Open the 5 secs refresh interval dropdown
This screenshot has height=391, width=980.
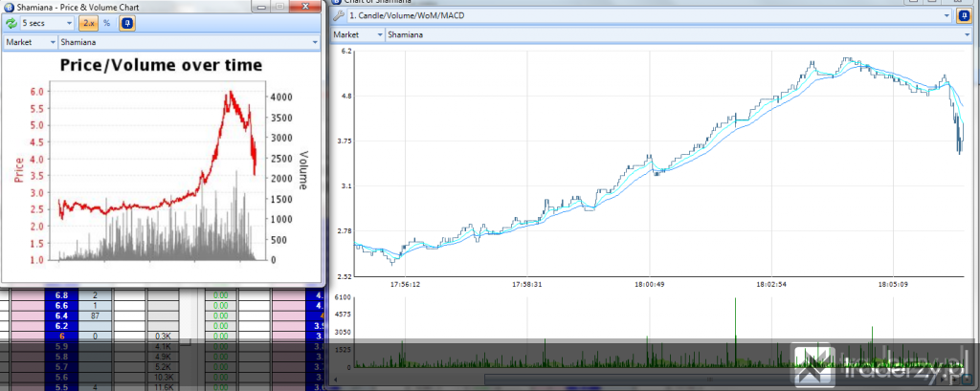pos(48,23)
